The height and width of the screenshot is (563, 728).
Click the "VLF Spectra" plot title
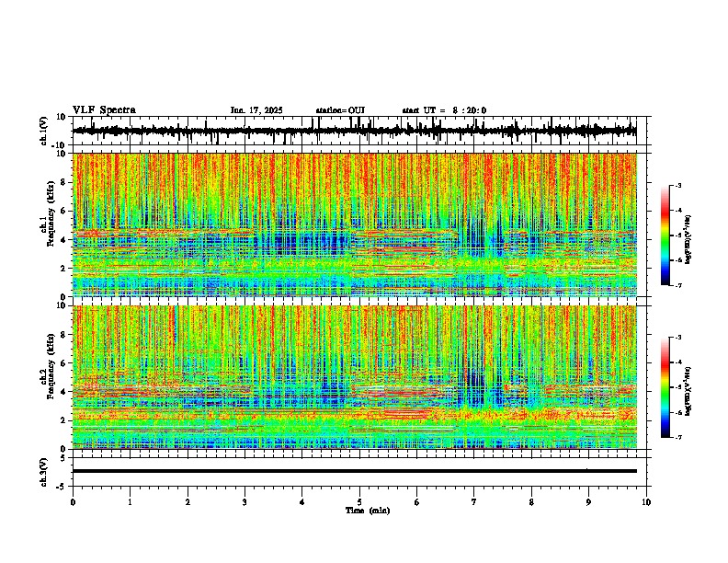click(x=104, y=109)
